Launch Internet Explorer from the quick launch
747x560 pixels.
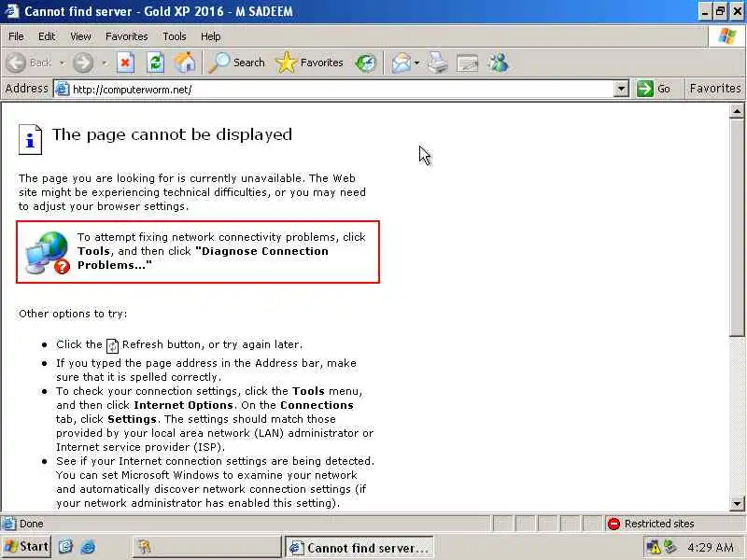click(88, 547)
